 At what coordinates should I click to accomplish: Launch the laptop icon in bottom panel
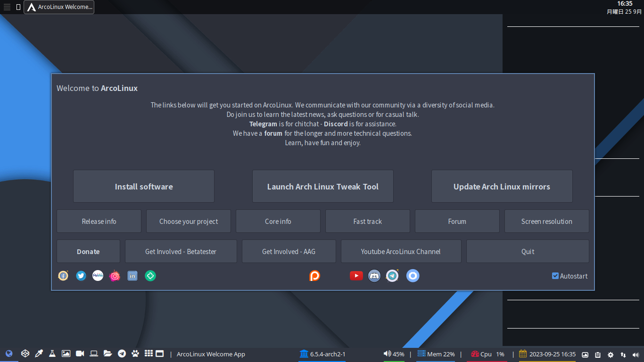click(94, 354)
